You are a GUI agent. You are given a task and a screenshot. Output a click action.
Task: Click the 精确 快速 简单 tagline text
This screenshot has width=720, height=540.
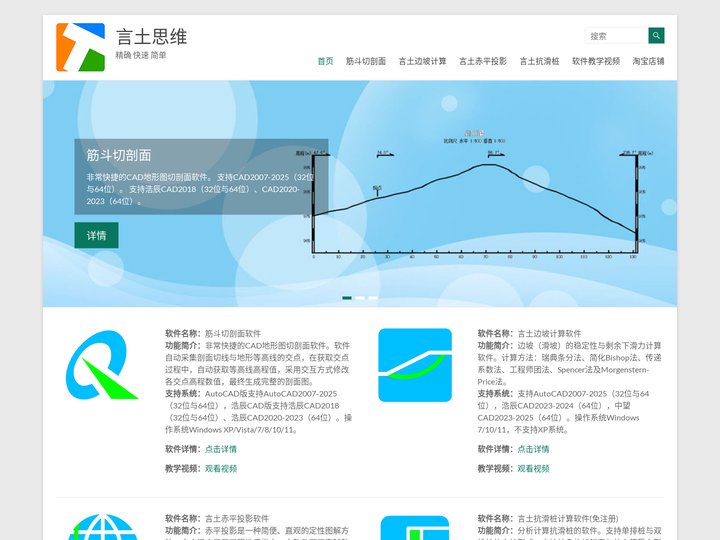[141, 55]
